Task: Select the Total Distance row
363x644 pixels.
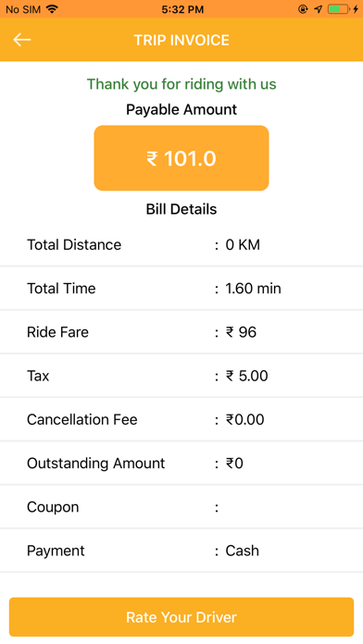Action: pos(181,245)
